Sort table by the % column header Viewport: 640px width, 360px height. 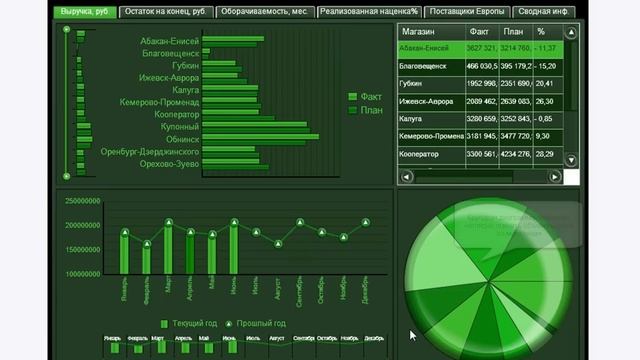(x=548, y=32)
